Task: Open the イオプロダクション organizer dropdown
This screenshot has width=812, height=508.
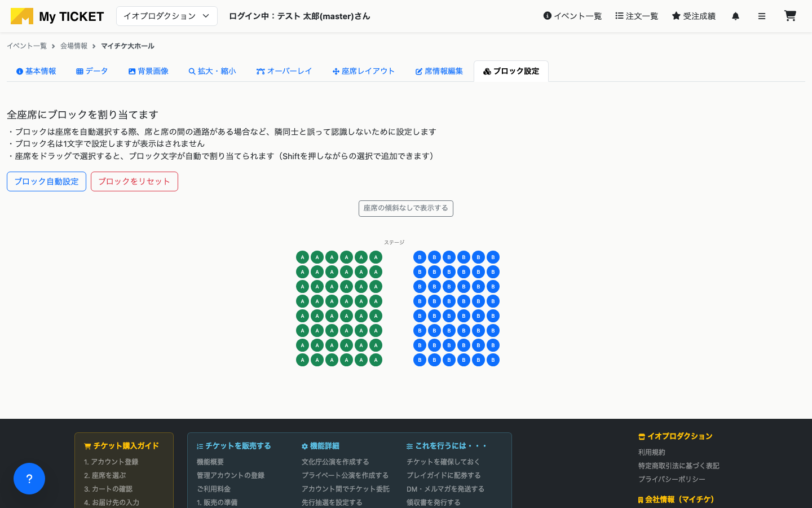Action: coord(167,16)
